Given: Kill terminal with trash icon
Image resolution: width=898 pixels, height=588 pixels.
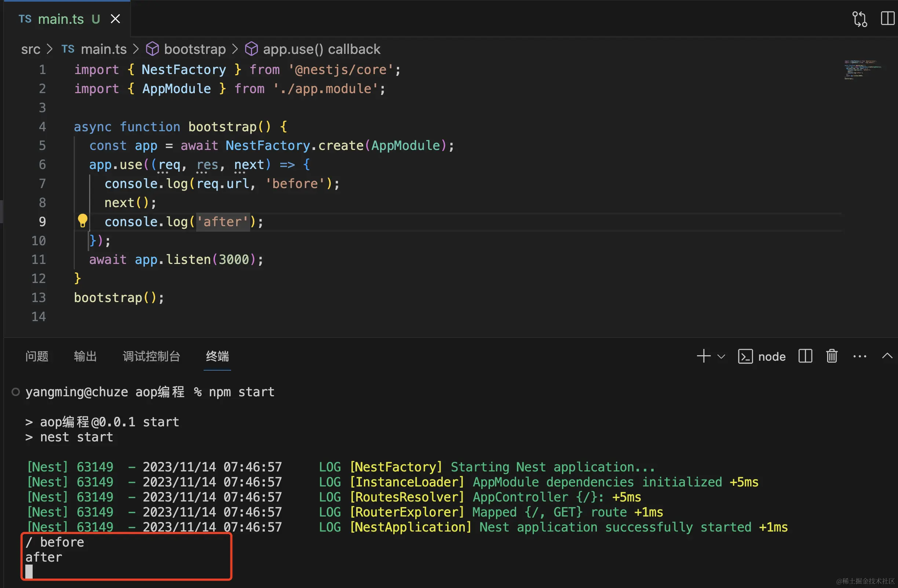Looking at the screenshot, I should click(x=832, y=356).
